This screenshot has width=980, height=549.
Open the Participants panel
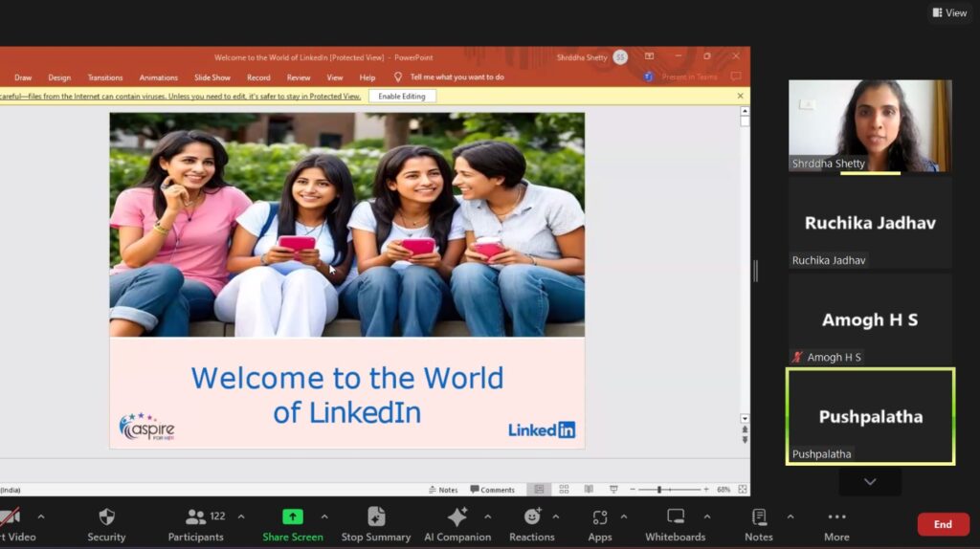196,517
